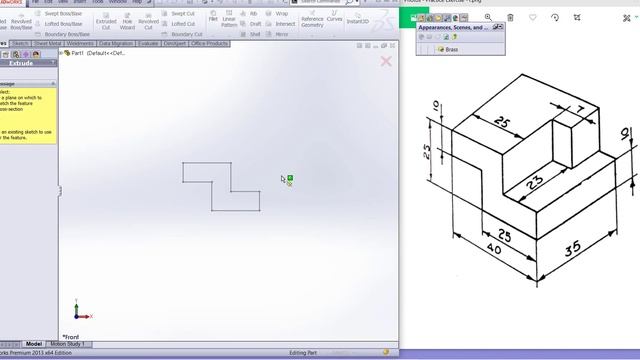Switch to the Office Products tab
This screenshot has height=360, width=640.
(209, 44)
